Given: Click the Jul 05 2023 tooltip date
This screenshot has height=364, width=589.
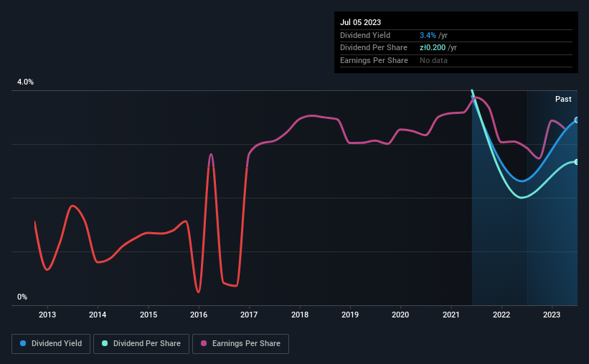Looking at the screenshot, I should pos(360,22).
